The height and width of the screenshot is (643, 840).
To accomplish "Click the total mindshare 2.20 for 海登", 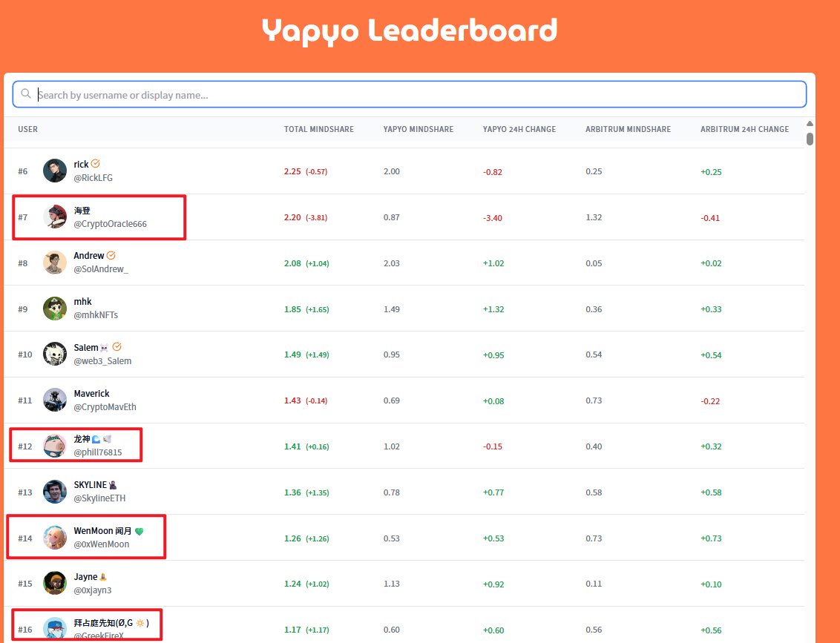I will pyautogui.click(x=292, y=217).
